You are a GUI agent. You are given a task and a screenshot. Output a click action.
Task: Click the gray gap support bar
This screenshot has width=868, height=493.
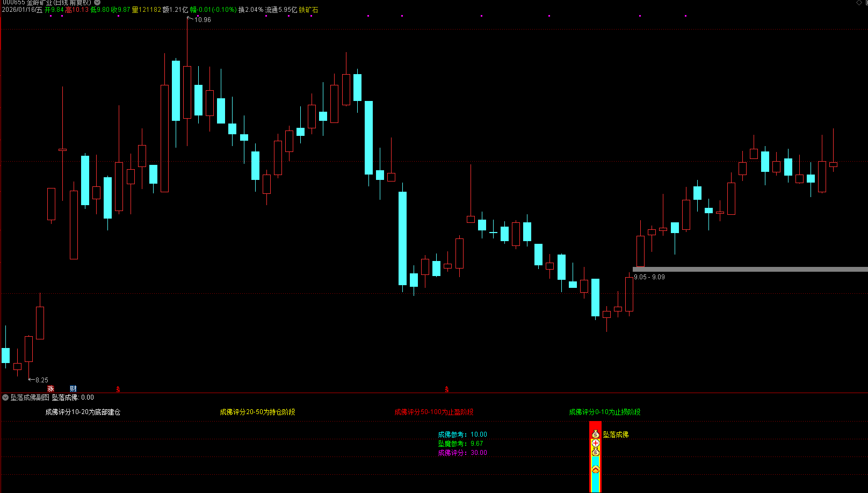point(750,269)
